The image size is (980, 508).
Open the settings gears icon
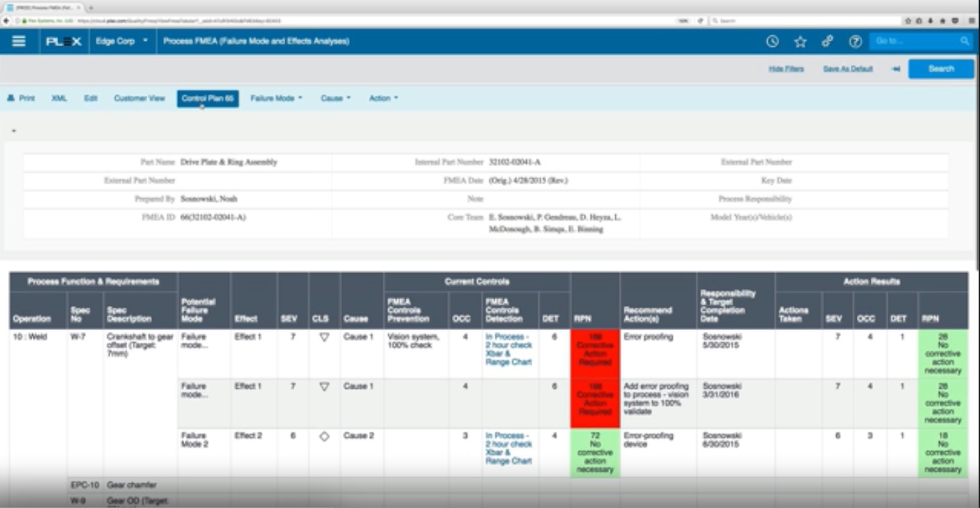pyautogui.click(x=826, y=41)
